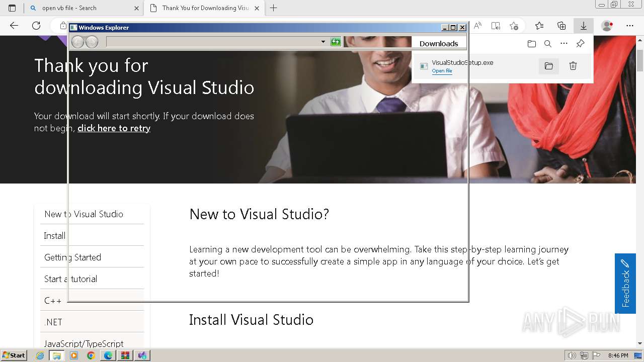Go back using Edge's back arrow
Image resolution: width=644 pixels, height=362 pixels.
click(x=14, y=26)
